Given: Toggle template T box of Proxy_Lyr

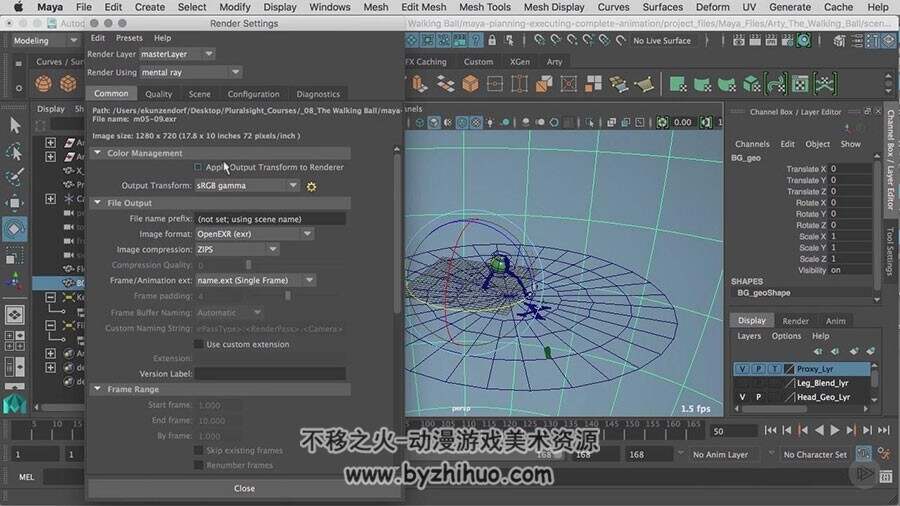Looking at the screenshot, I should coord(774,369).
